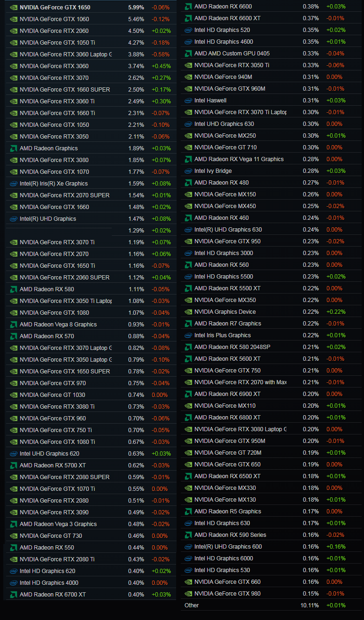This screenshot has width=364, height=620.
Task: Click AMD logo next to Radeon R5 Graphics
Action: (188, 512)
